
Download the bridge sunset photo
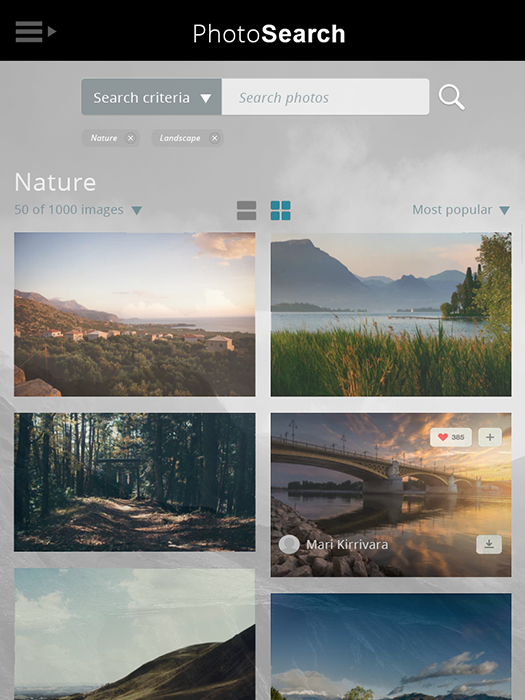tap(489, 544)
